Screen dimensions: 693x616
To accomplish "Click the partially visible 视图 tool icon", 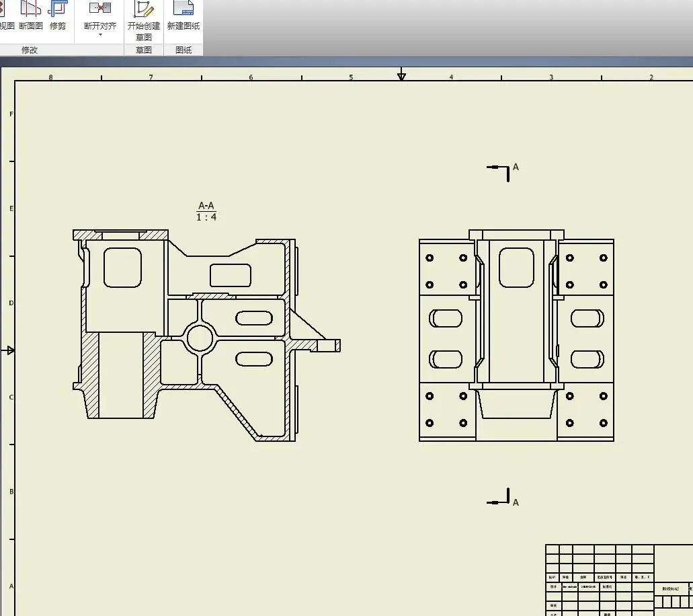I will click(x=5, y=15).
